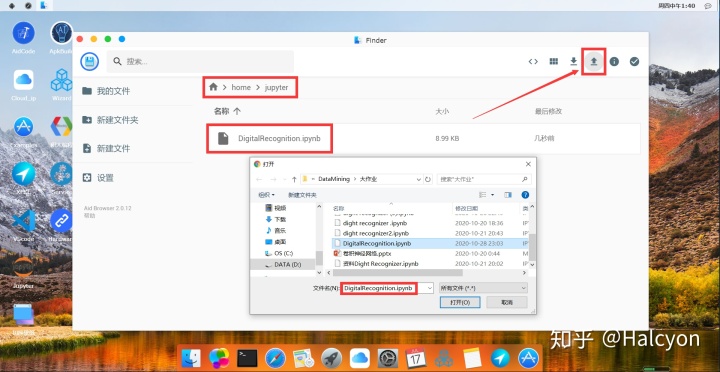
Task: Click the upload arrow icon in Finder toolbar
Action: coord(594,62)
